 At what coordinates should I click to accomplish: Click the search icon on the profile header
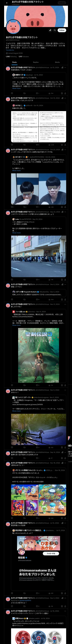pos(55,30)
